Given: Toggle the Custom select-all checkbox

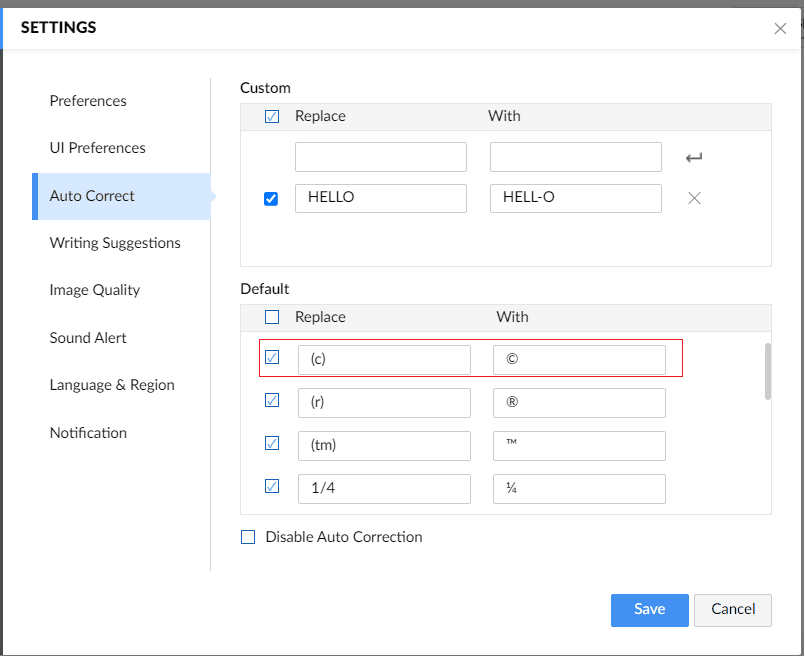Looking at the screenshot, I should point(272,116).
